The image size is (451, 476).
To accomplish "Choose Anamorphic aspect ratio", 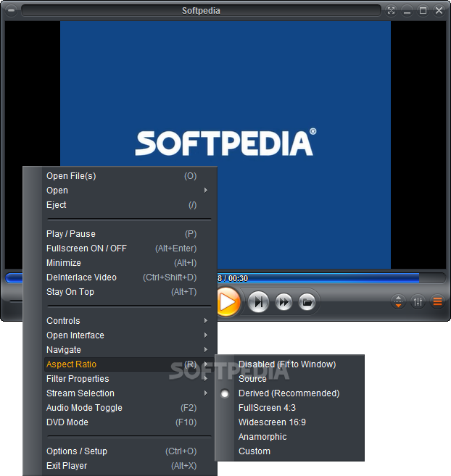I will coord(289,437).
